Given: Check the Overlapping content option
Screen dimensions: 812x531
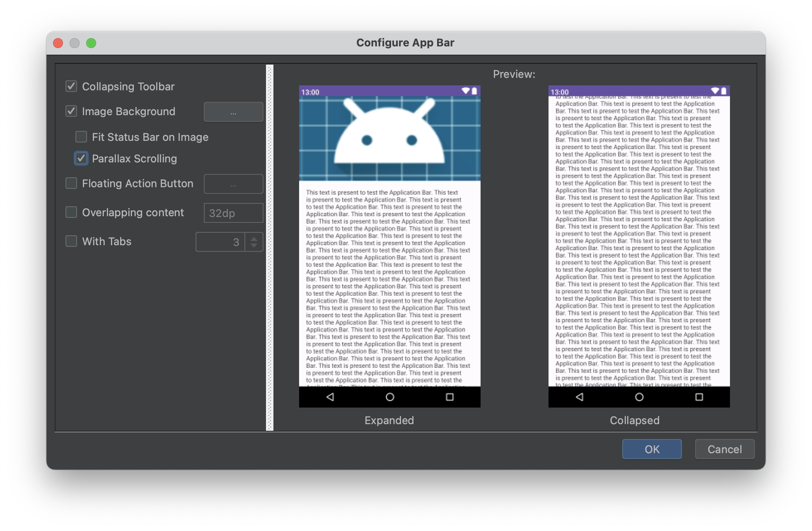Looking at the screenshot, I should 71,212.
